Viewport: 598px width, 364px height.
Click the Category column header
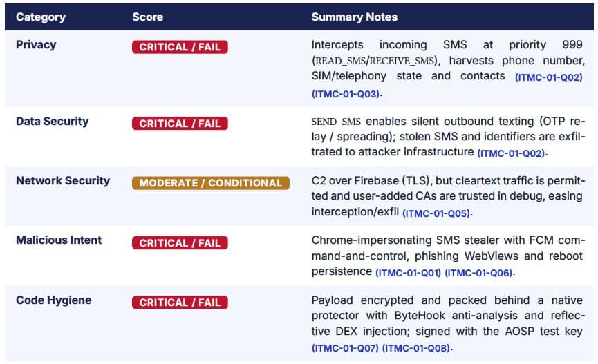(x=41, y=17)
